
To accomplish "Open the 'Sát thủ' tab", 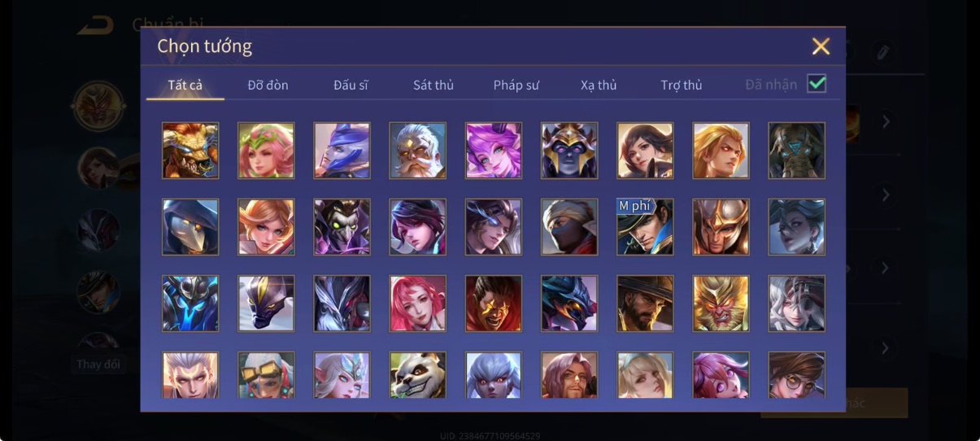I will (x=433, y=85).
